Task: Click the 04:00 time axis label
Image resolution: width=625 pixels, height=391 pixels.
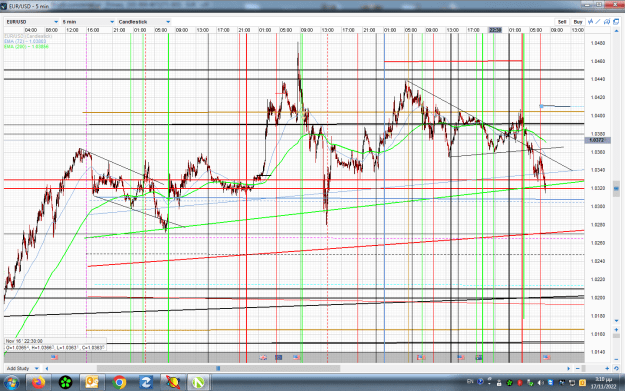Action: point(31,30)
